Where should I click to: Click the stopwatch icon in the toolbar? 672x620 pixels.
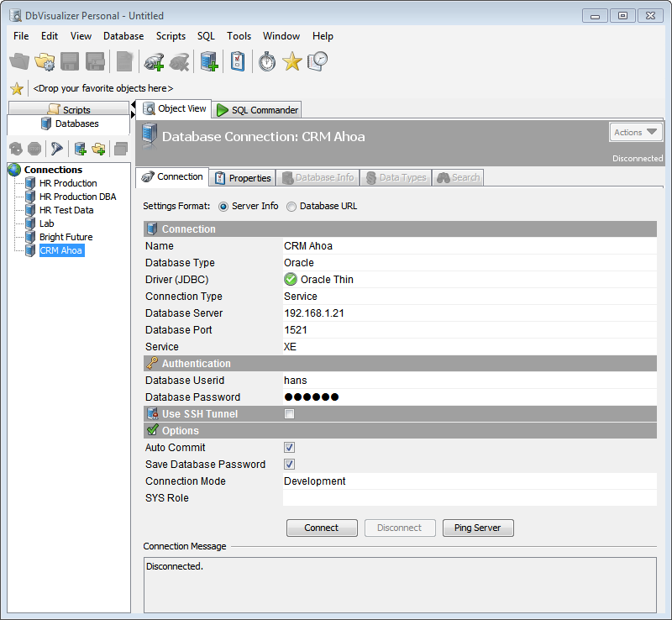267,61
